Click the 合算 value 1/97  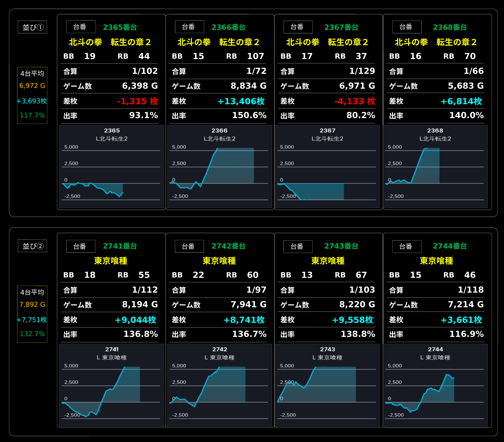pos(256,290)
